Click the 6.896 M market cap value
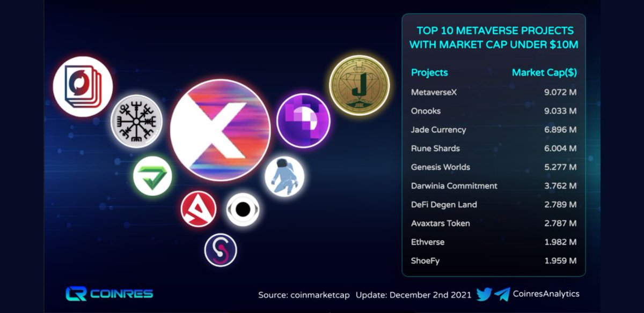644x313 pixels. 559,130
